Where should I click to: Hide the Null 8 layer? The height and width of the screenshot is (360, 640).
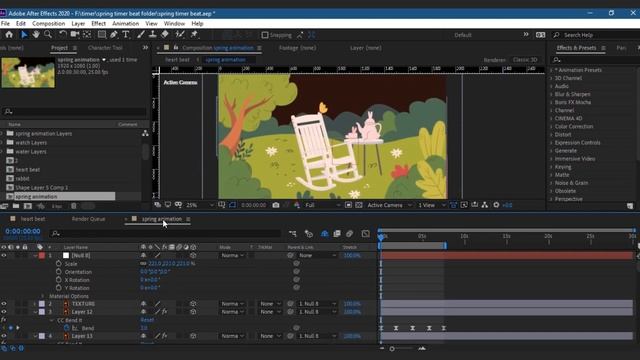[x=4, y=256]
